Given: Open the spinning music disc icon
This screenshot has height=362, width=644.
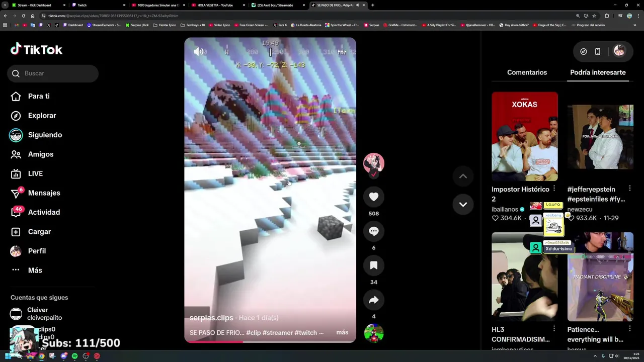Looking at the screenshot, I should tap(373, 333).
